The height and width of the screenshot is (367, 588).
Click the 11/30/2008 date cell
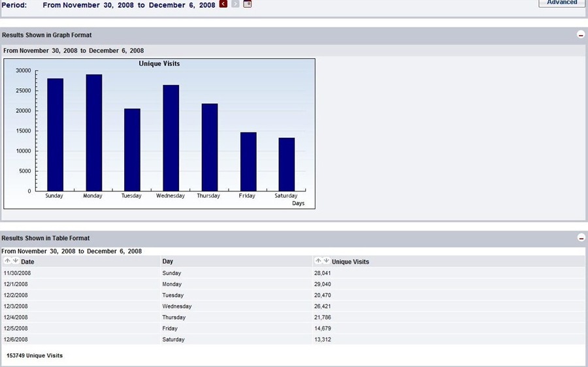tap(17, 273)
